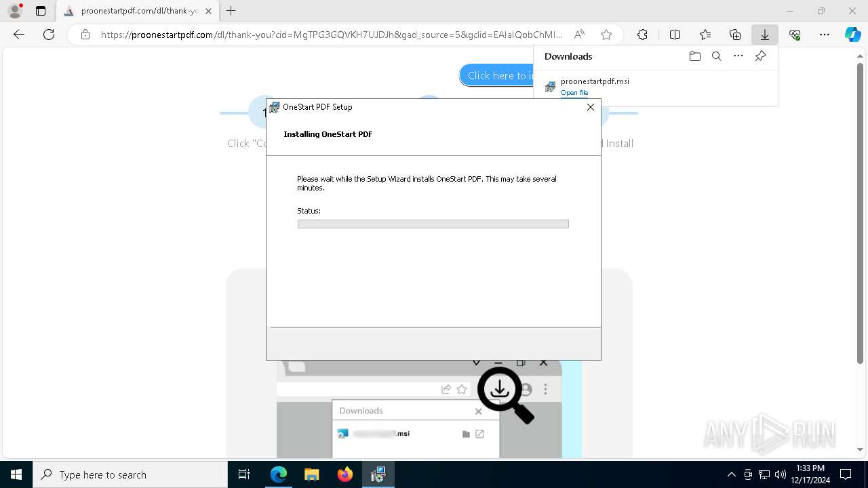Open Settings and more menu

pos(825,35)
